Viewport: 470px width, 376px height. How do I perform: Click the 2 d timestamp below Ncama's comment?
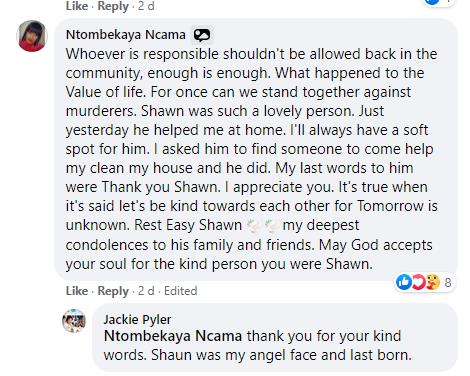coord(146,291)
